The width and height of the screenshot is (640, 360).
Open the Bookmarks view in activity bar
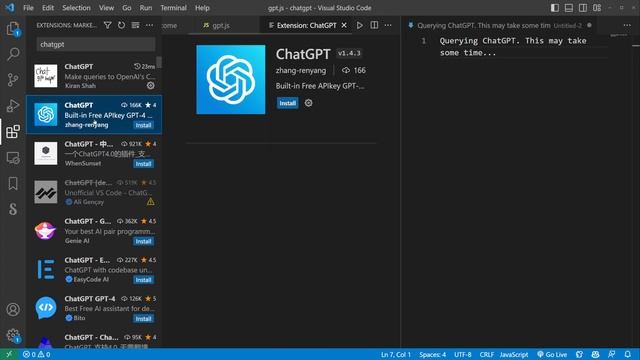[13, 183]
